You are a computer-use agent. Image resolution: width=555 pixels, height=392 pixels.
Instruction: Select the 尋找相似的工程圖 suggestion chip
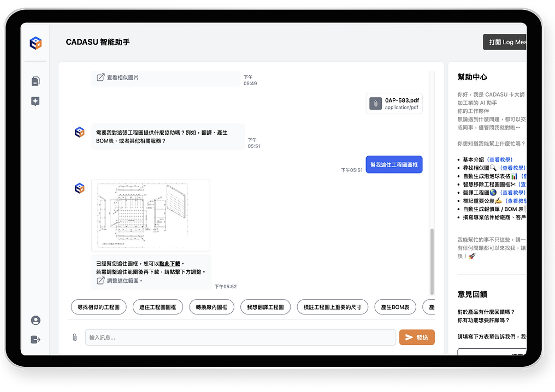[x=99, y=307]
